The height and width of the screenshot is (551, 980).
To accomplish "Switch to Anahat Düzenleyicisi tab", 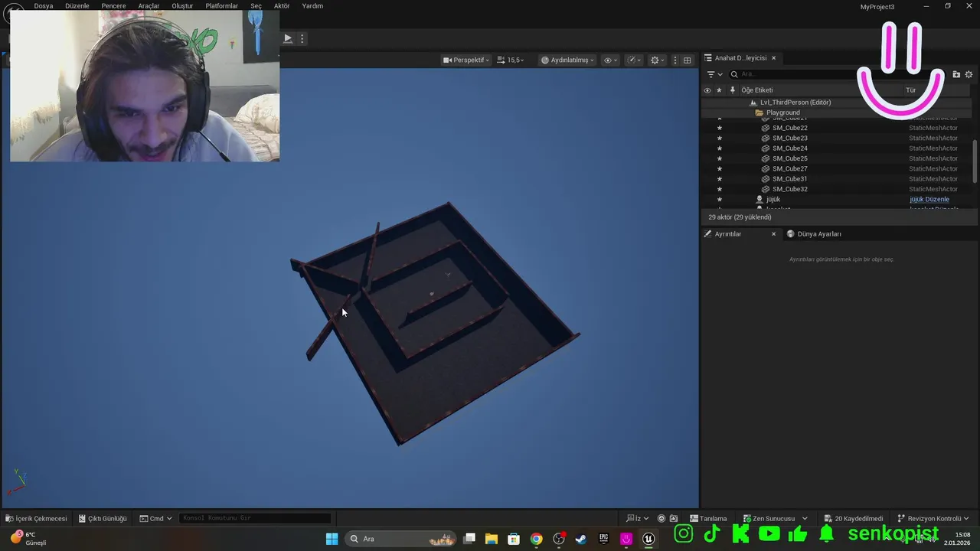I will coord(740,58).
